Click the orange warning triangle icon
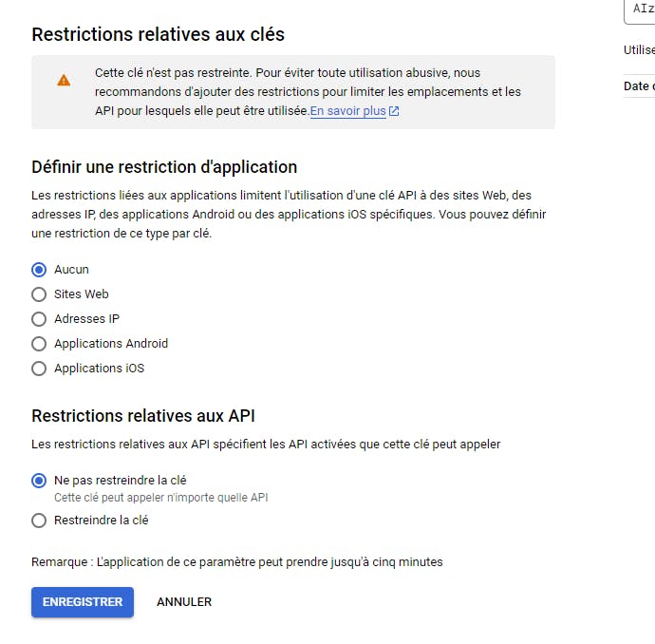Screen dimensions: 655x644 [x=64, y=81]
